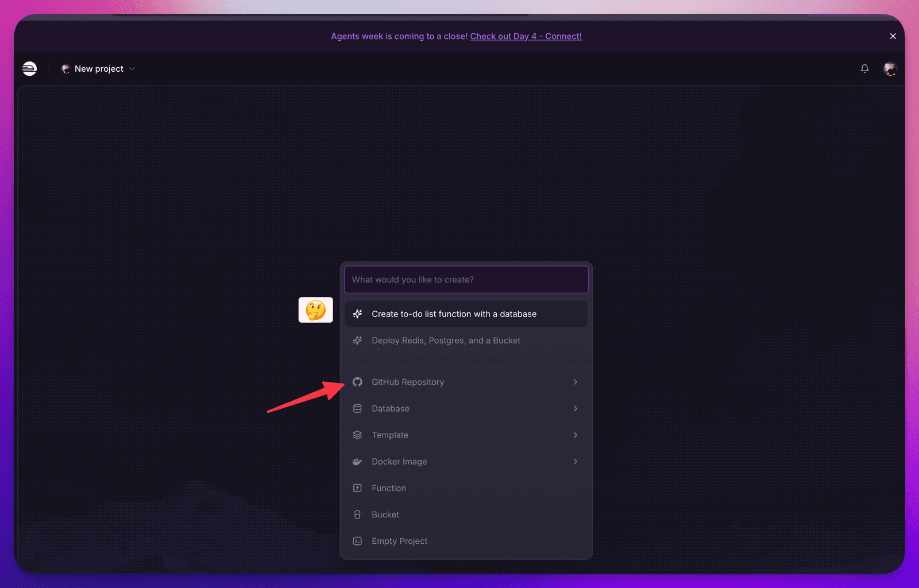Select Create to-do list function suggestion
The image size is (919, 588).
(x=466, y=314)
